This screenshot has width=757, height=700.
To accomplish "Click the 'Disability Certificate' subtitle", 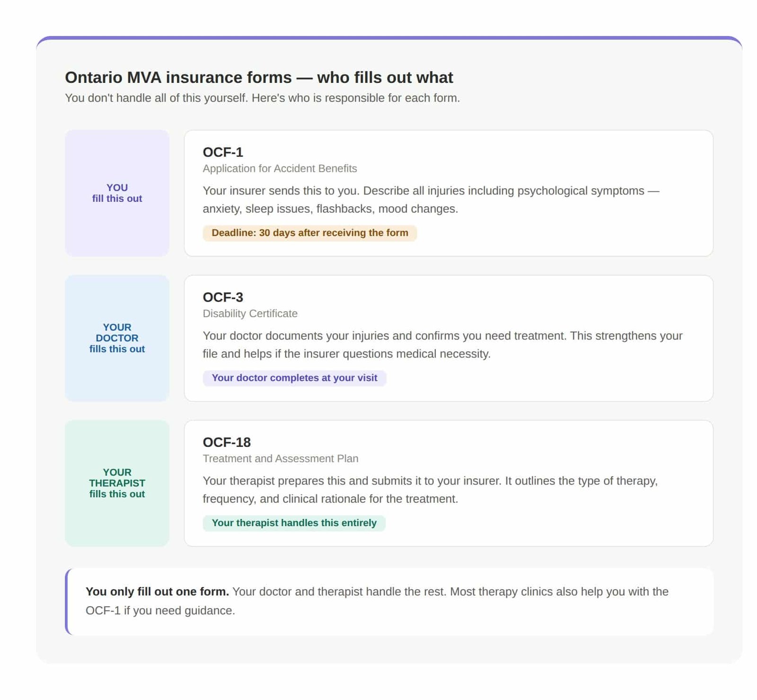I will 250,314.
